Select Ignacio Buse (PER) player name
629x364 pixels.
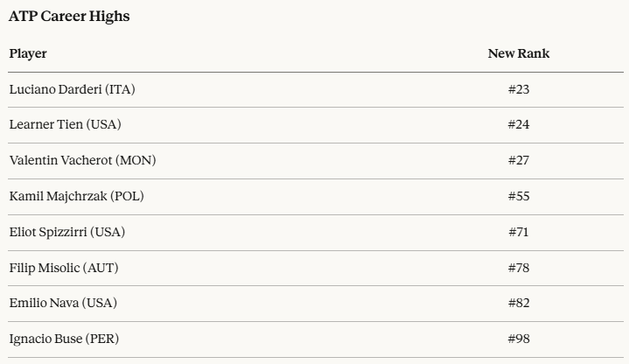[63, 339]
